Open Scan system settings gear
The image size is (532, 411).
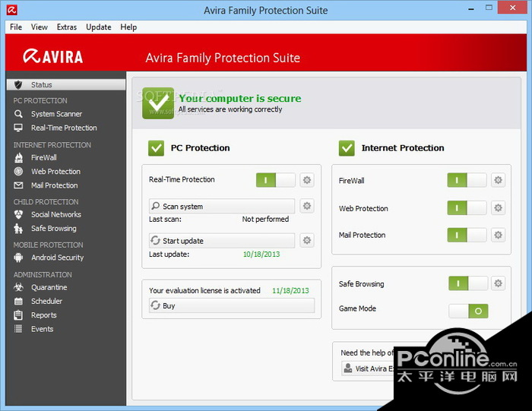click(307, 206)
